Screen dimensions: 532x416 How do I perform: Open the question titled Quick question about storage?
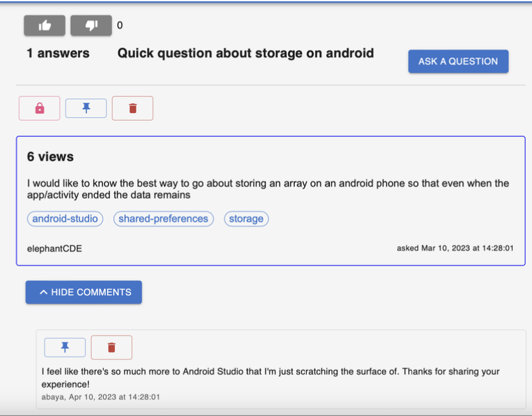(245, 53)
